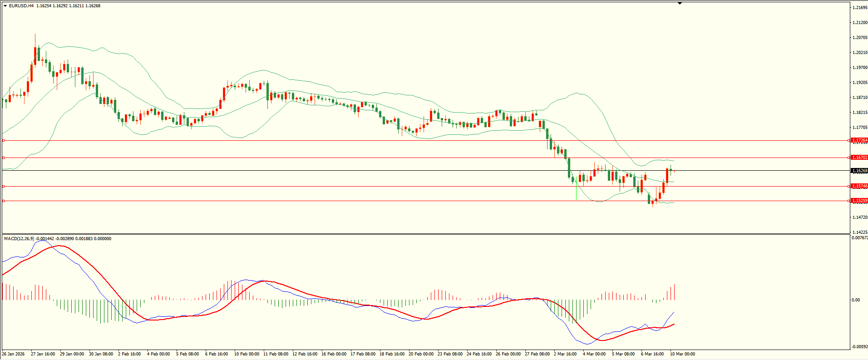This screenshot has height=360, width=868.
Task: Click left anchor handle of 1.16702 line
Action: (x=4, y=158)
